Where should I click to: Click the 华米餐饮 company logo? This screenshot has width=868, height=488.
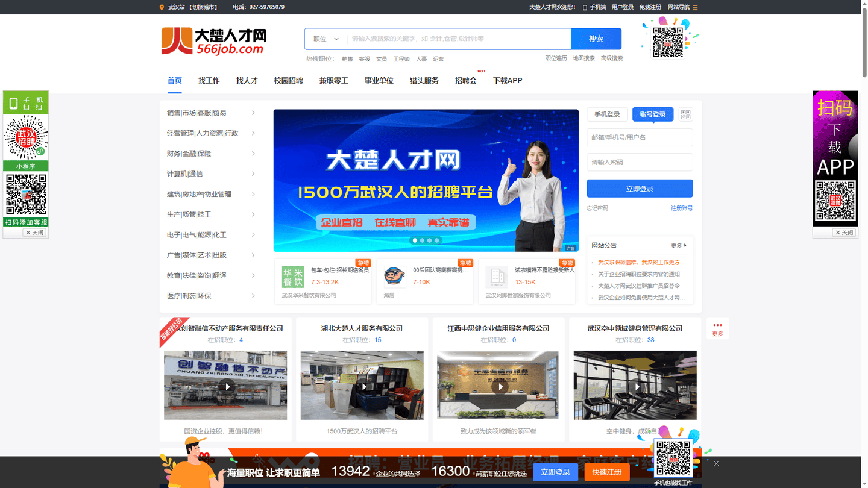[293, 277]
